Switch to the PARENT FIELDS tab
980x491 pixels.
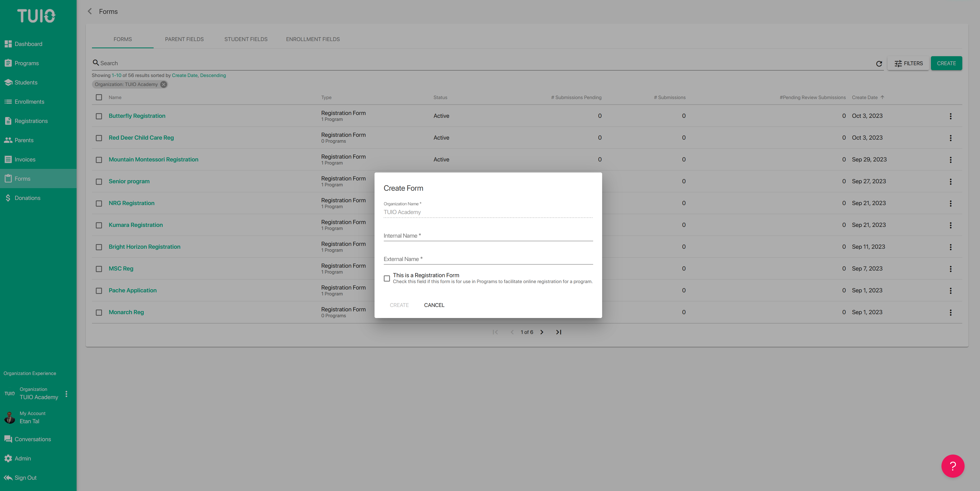[184, 39]
